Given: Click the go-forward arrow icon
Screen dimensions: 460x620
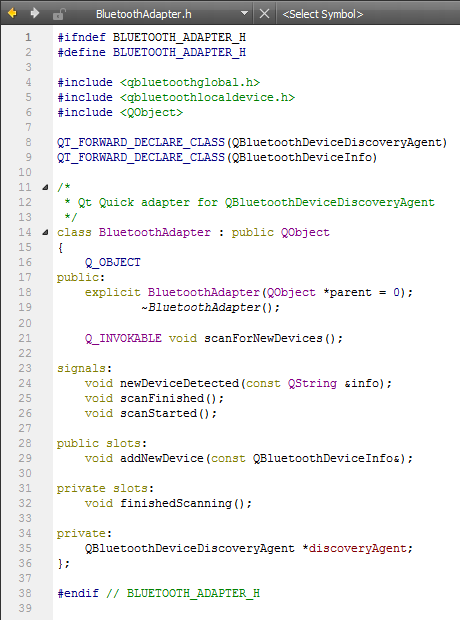Looking at the screenshot, I should tap(35, 13).
